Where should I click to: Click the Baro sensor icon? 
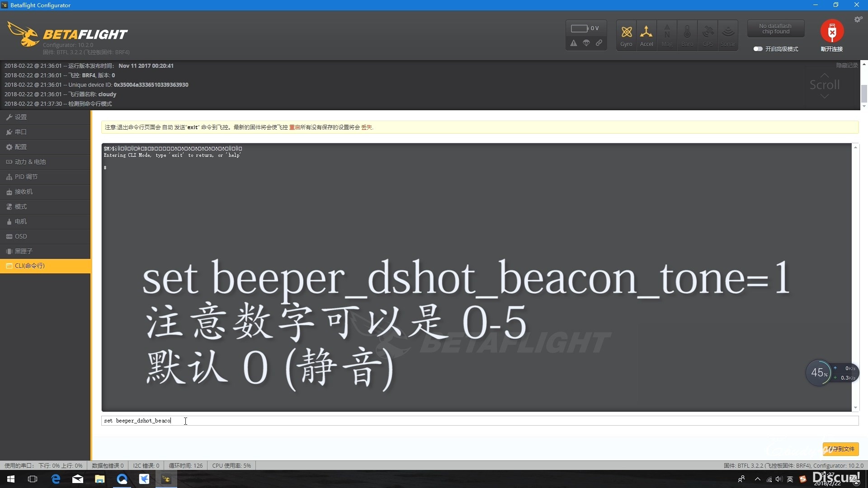(687, 35)
